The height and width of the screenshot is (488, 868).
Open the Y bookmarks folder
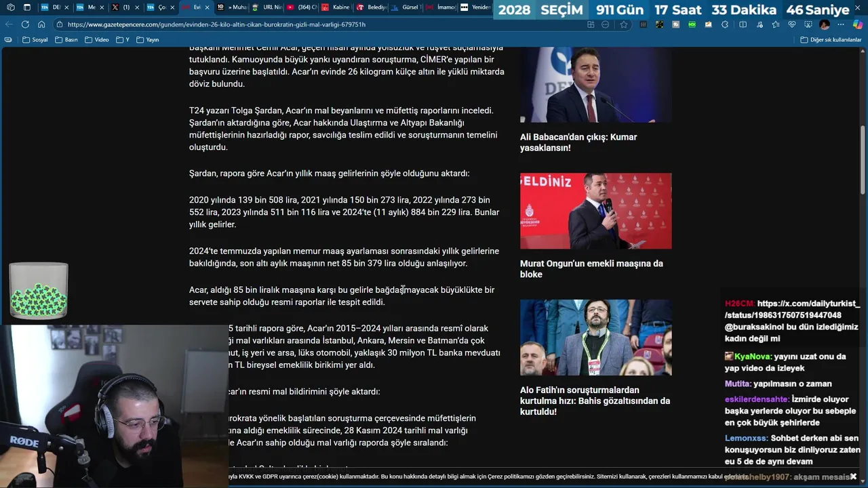(123, 40)
